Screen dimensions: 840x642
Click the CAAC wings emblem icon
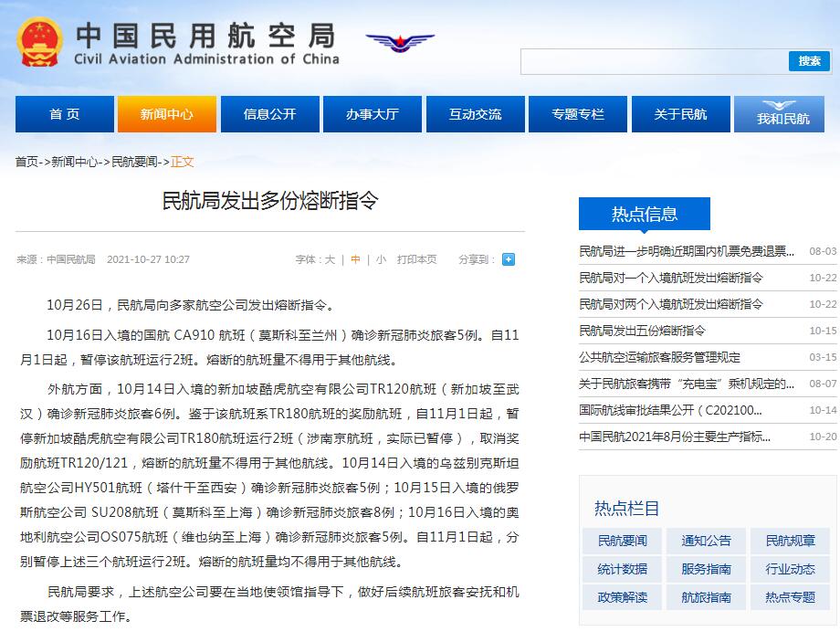400,42
